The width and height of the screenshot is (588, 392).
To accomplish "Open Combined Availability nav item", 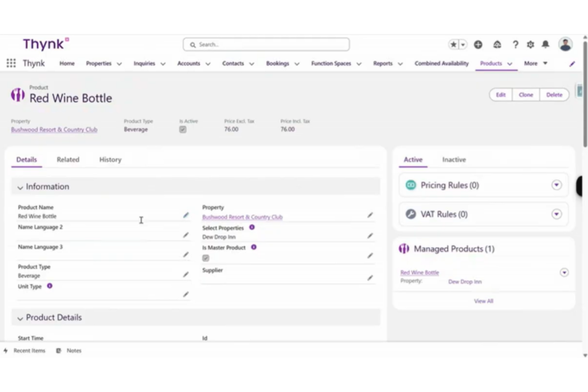I will (x=441, y=63).
